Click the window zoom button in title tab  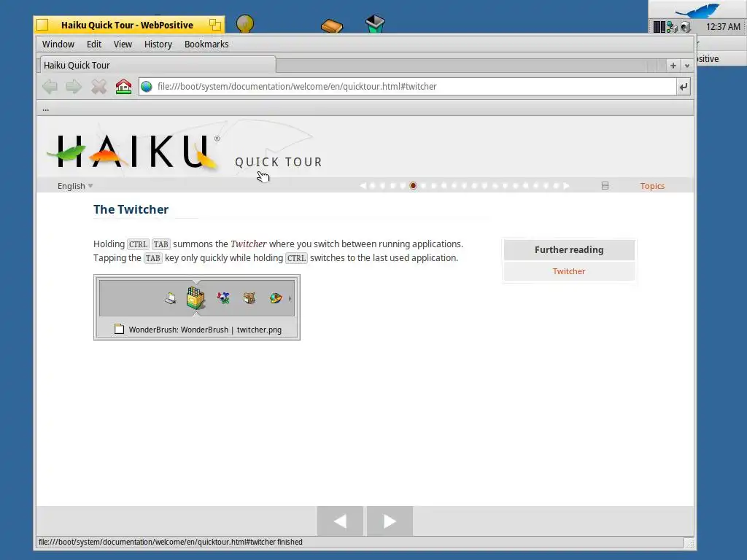pyautogui.click(x=215, y=25)
